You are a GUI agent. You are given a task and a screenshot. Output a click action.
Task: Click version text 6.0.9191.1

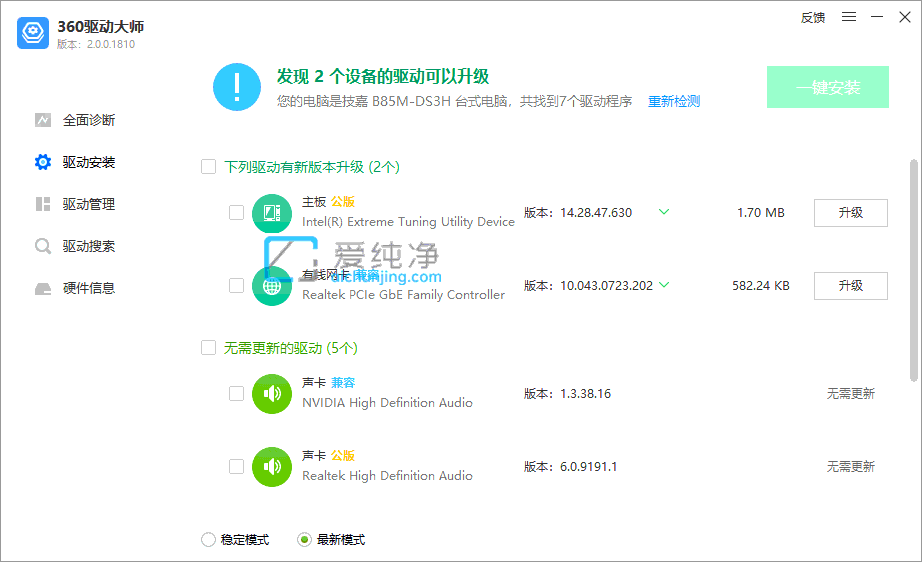coord(589,467)
